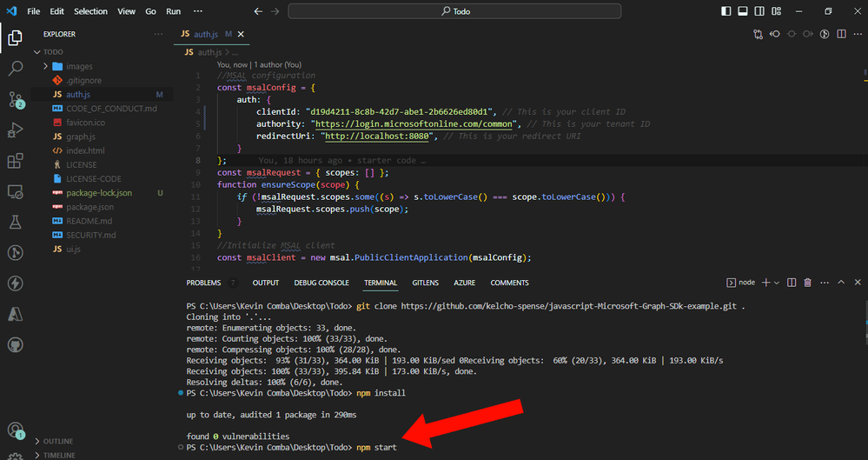Open the Testing flask view
This screenshot has width=868, height=460.
click(x=16, y=223)
